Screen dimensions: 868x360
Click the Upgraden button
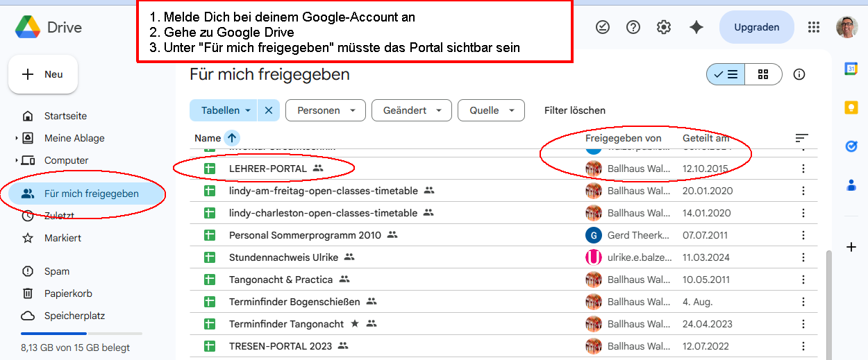point(756,27)
